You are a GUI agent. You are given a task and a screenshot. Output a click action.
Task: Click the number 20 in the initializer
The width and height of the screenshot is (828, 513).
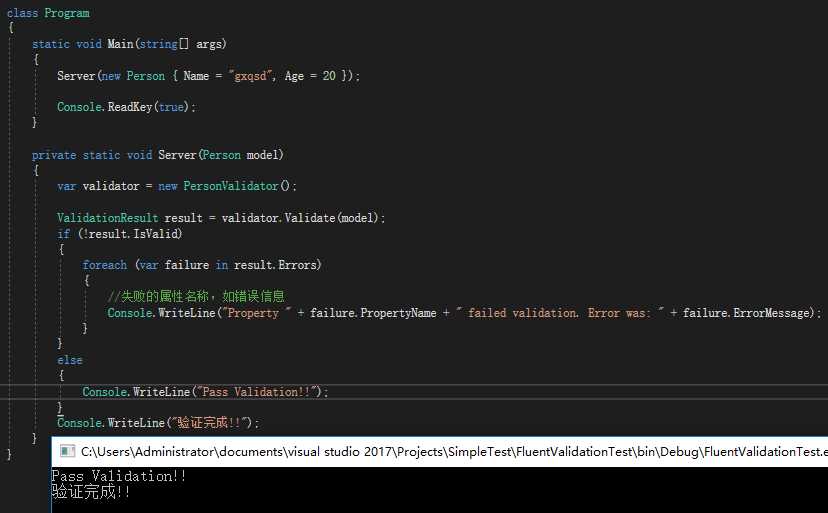[329, 76]
